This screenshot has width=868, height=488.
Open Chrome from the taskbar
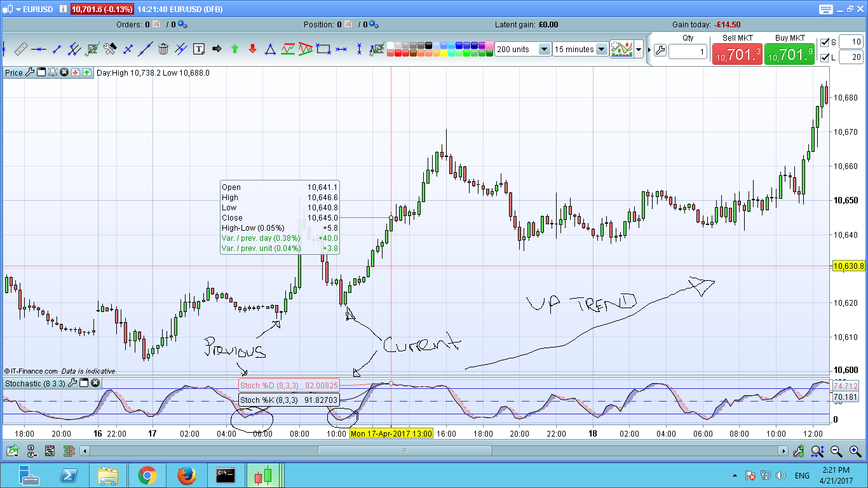click(147, 475)
